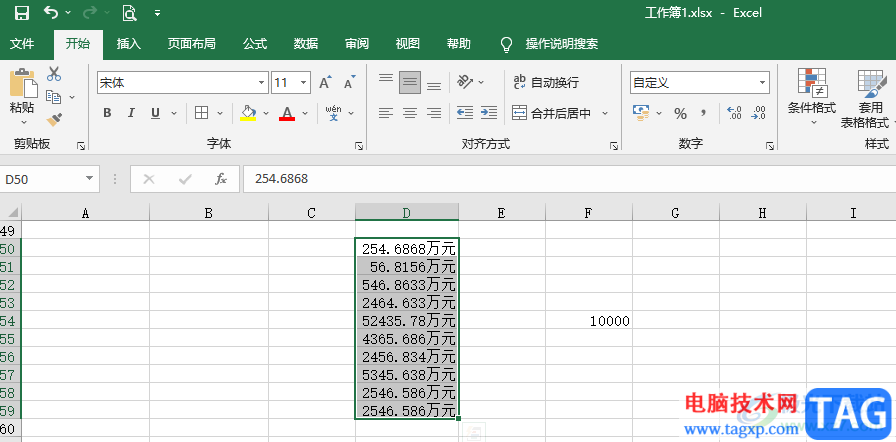This screenshot has width=896, height=442.
Task: Decrease the indent
Action: pos(465,113)
